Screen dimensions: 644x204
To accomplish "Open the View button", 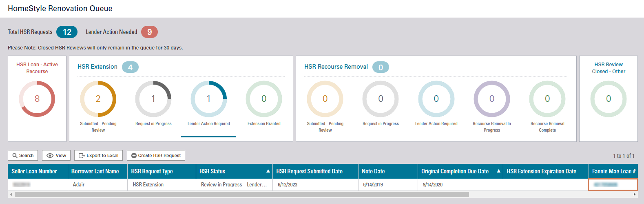I will [56, 155].
